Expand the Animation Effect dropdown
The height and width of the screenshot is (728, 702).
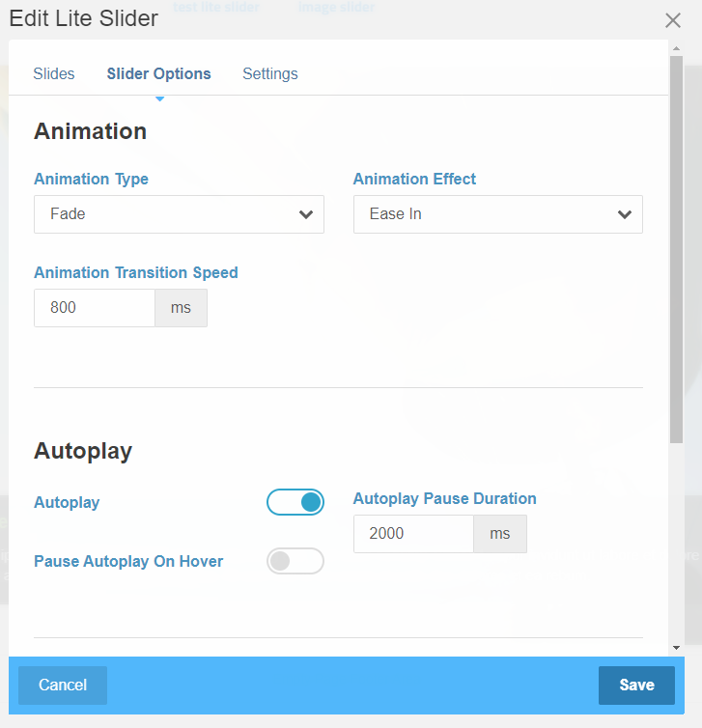497,214
